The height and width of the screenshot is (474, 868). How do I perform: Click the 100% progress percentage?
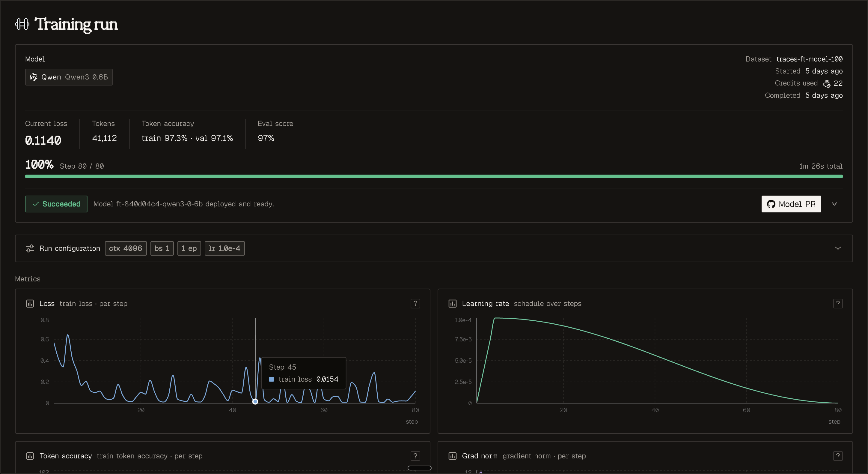pyautogui.click(x=40, y=165)
